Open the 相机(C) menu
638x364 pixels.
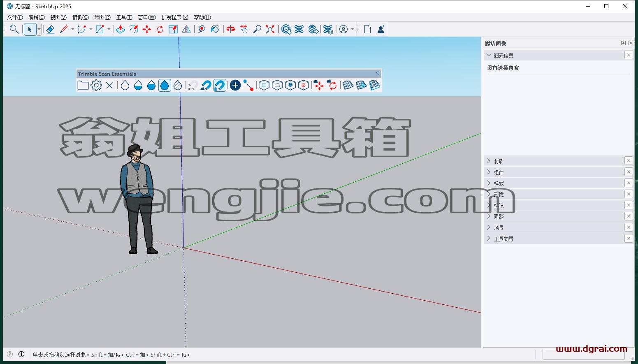pos(80,17)
